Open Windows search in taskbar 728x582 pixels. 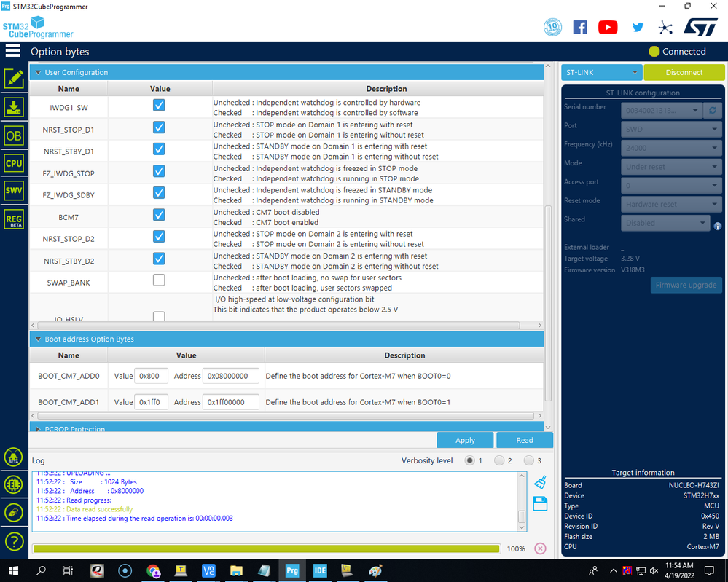click(x=41, y=570)
